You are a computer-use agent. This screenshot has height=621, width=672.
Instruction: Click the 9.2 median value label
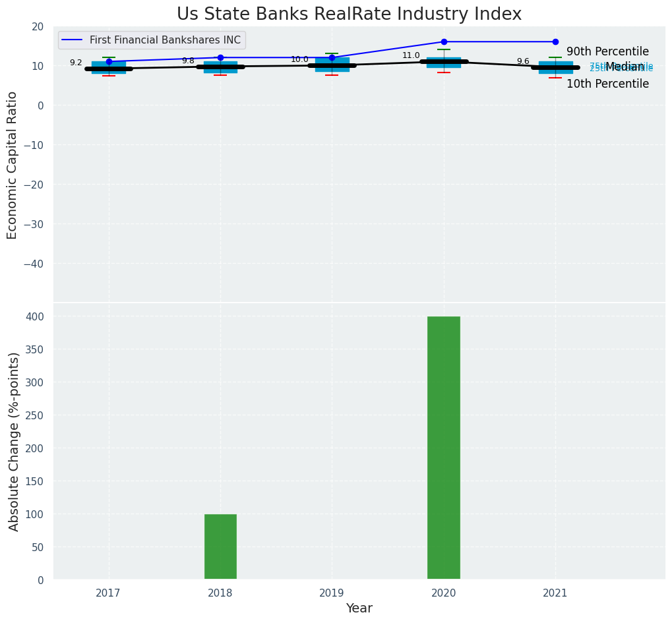click(x=76, y=63)
